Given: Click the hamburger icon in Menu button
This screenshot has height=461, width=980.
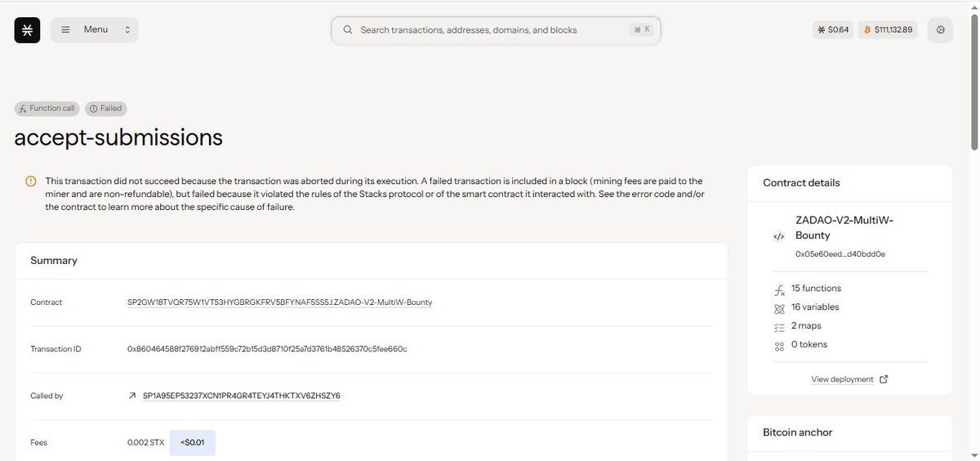Looking at the screenshot, I should 65,29.
